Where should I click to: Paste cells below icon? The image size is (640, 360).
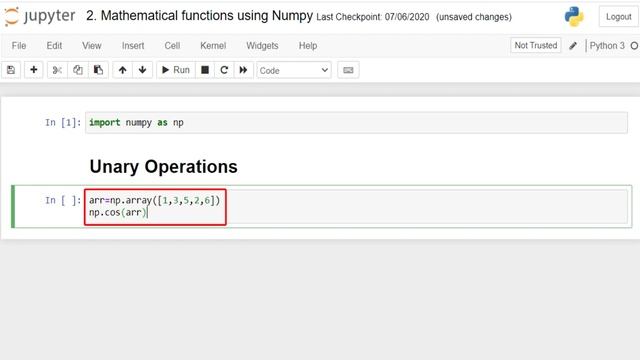[x=98, y=70]
